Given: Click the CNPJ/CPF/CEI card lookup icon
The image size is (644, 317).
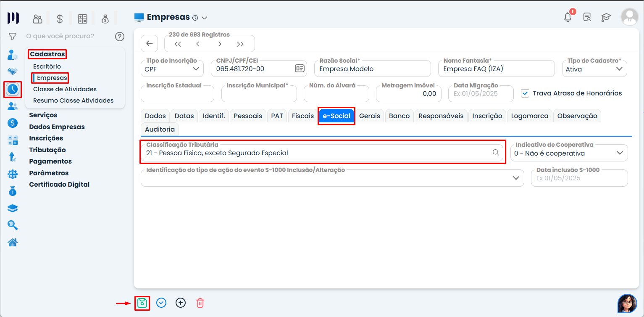Looking at the screenshot, I should (300, 69).
